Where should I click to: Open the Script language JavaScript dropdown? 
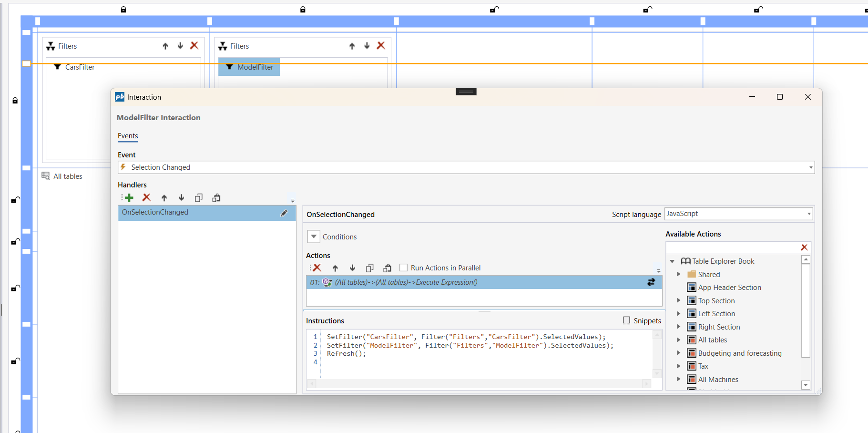click(809, 214)
